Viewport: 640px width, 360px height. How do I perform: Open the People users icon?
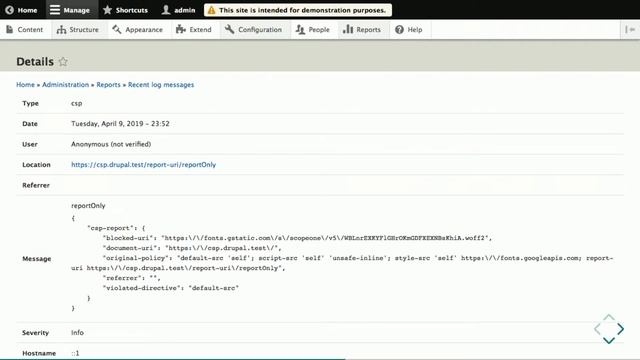[300, 29]
